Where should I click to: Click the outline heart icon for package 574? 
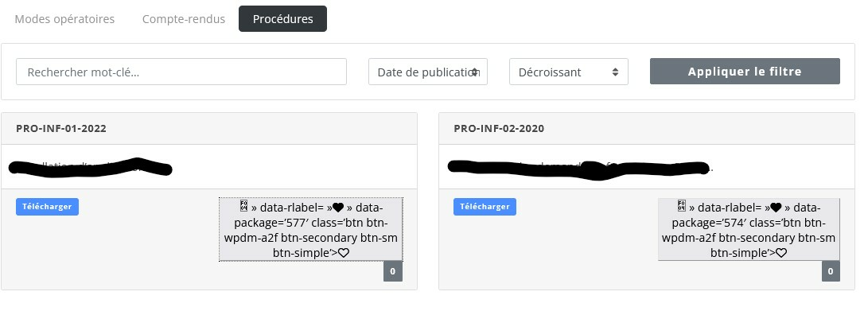click(781, 253)
